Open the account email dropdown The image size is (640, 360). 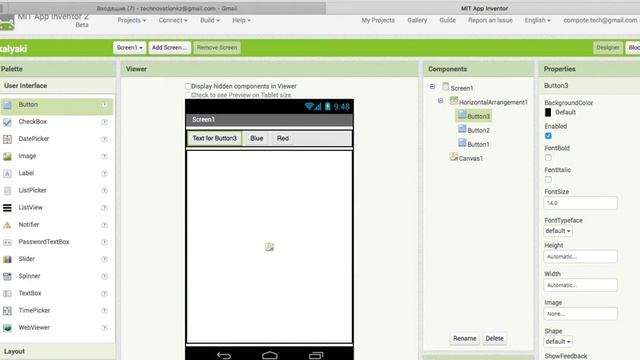click(600, 20)
